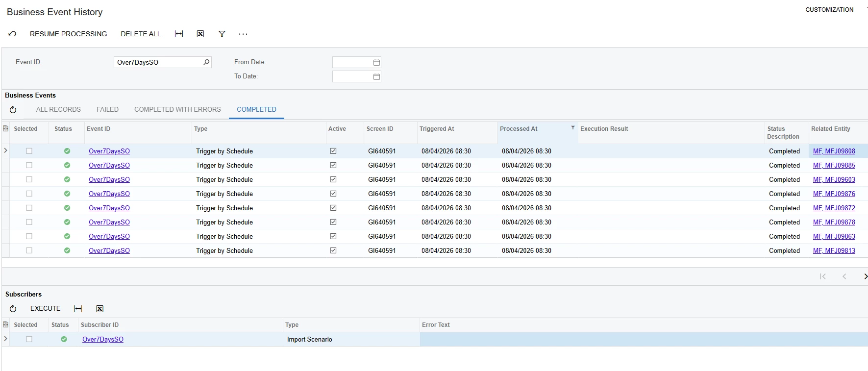Click GI640591 screen ID in MFJ09876 row
This screenshot has width=868, height=371.
382,194
